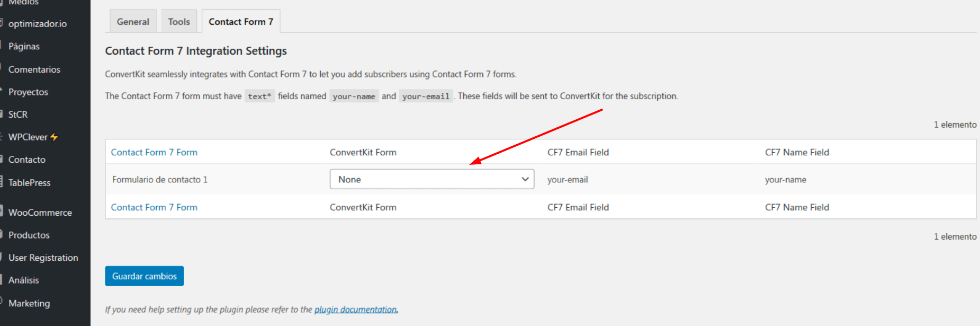Image resolution: width=980 pixels, height=326 pixels.
Task: Open the ConvertKit Form dropdown showing None
Action: point(431,179)
